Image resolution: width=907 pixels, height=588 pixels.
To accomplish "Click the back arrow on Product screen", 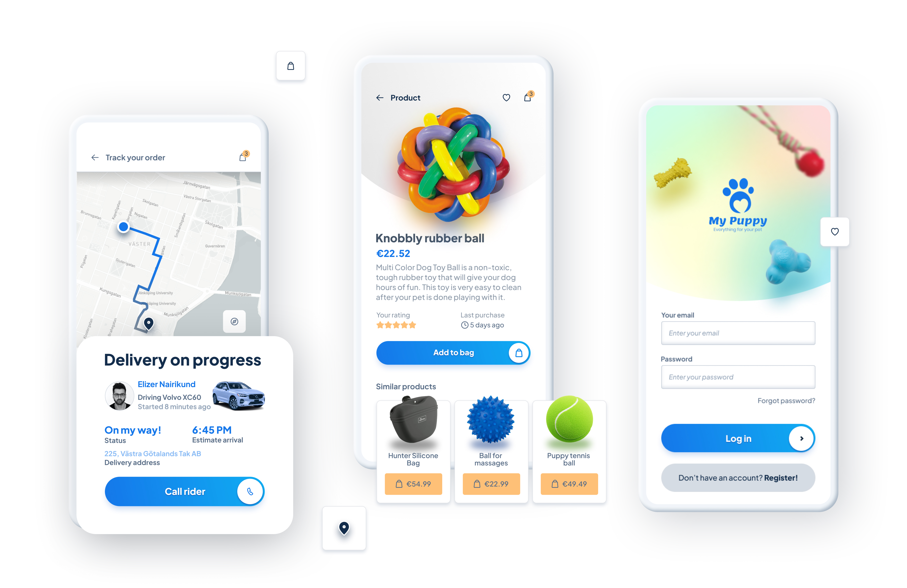I will click(381, 97).
